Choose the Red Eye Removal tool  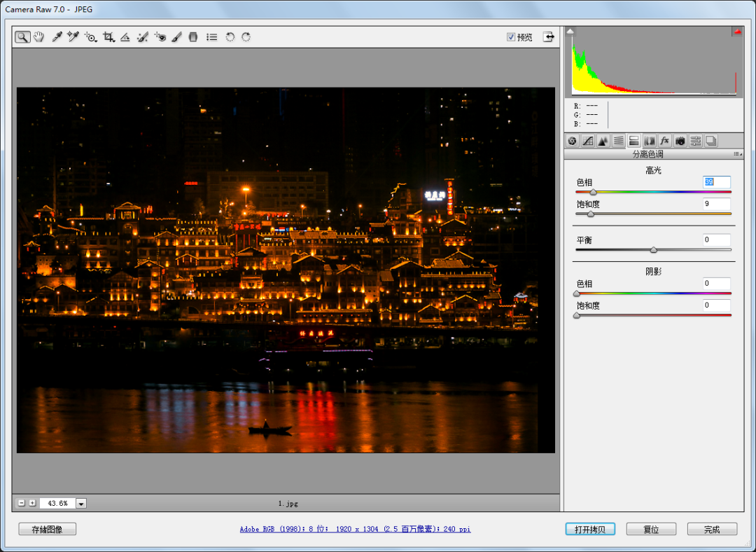click(160, 36)
